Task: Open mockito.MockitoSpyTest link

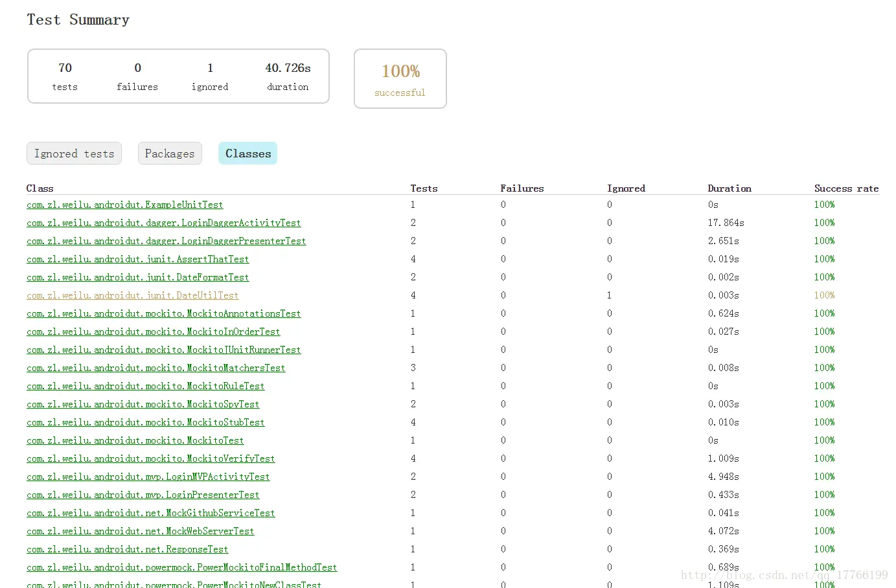Action: coord(143,404)
